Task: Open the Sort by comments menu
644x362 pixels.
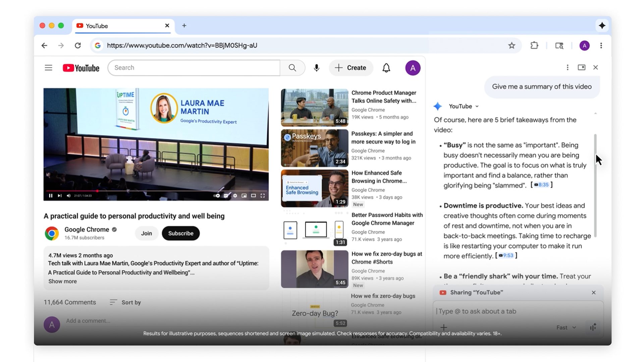Action: pos(125,302)
